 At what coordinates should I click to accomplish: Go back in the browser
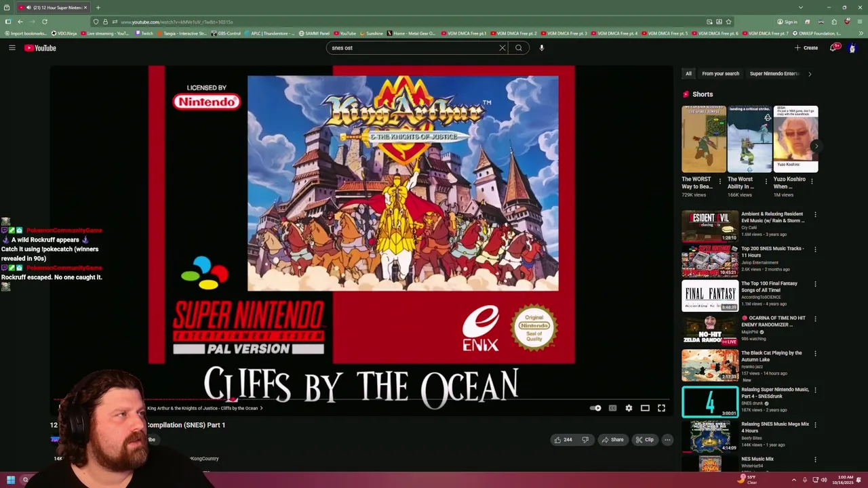click(x=20, y=22)
